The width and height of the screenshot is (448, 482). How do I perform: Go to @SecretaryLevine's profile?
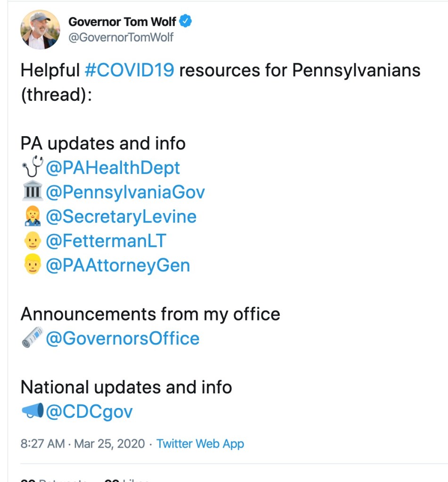pos(121,217)
